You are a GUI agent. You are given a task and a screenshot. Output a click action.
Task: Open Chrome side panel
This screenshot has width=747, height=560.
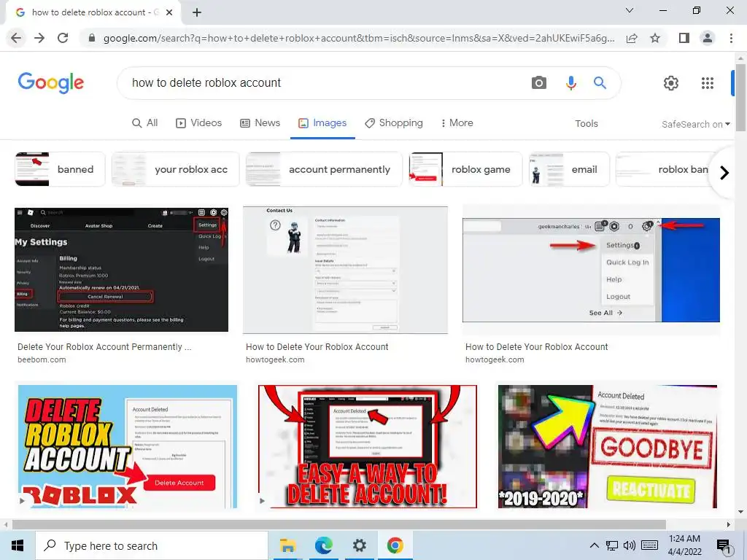684,38
